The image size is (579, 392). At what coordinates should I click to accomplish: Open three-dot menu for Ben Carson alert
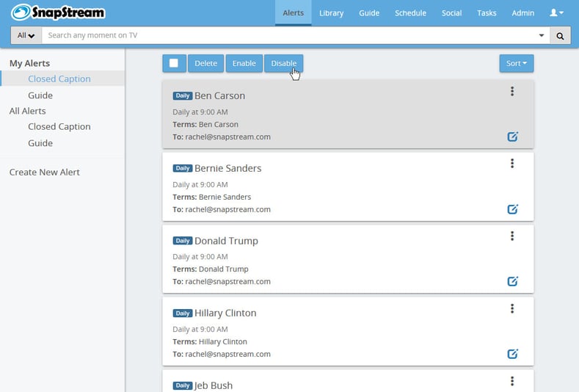click(x=511, y=92)
